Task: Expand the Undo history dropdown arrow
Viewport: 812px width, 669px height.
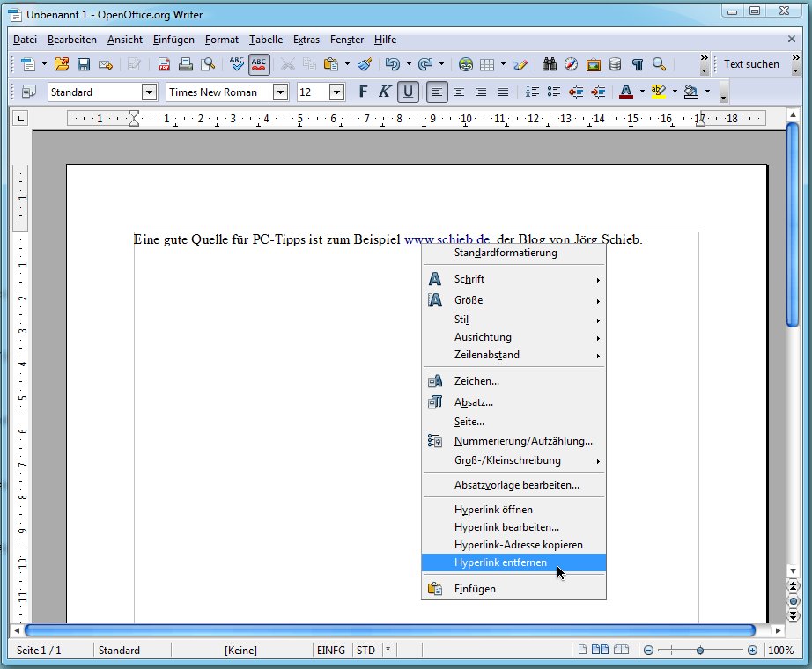Action: pos(409,64)
